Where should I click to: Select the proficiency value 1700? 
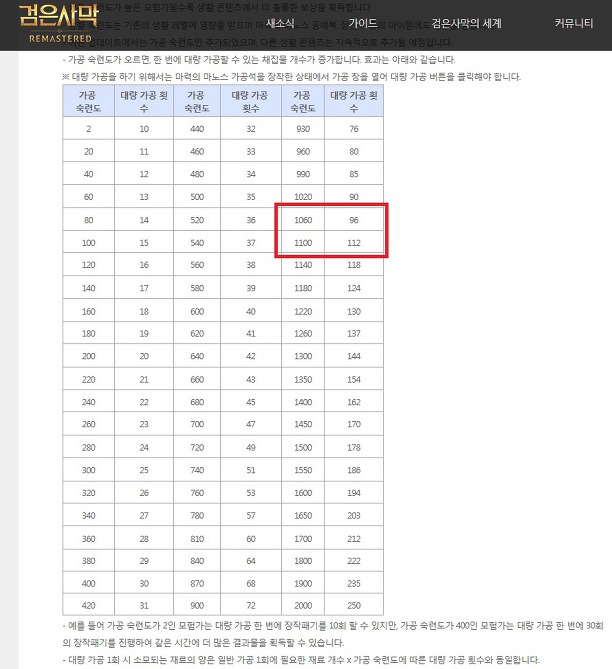tap(303, 539)
